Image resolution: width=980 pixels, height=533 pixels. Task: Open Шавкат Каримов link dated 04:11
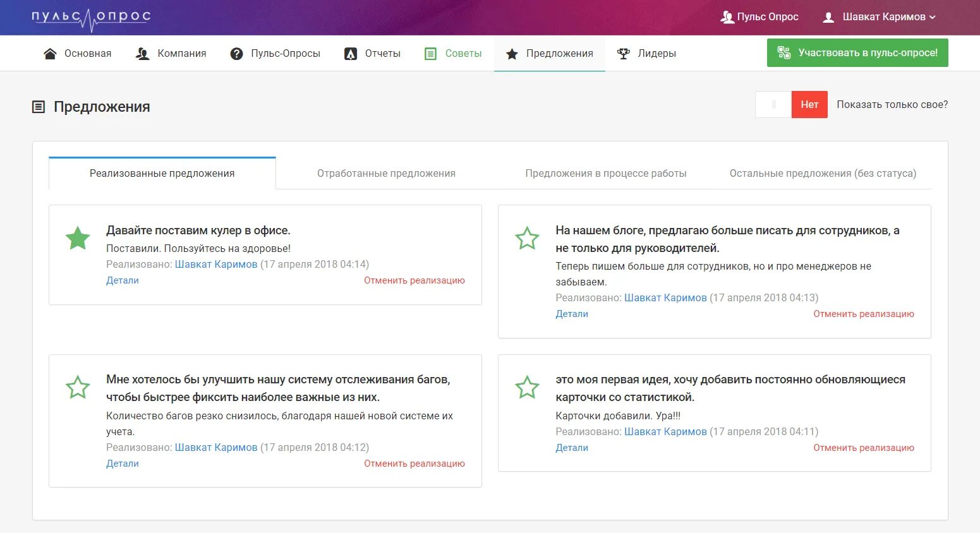pos(665,432)
